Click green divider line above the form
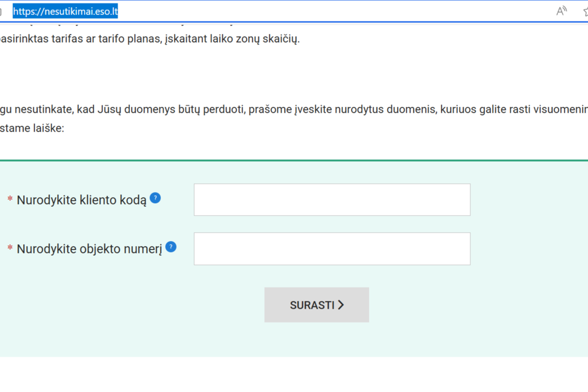 pos(294,160)
